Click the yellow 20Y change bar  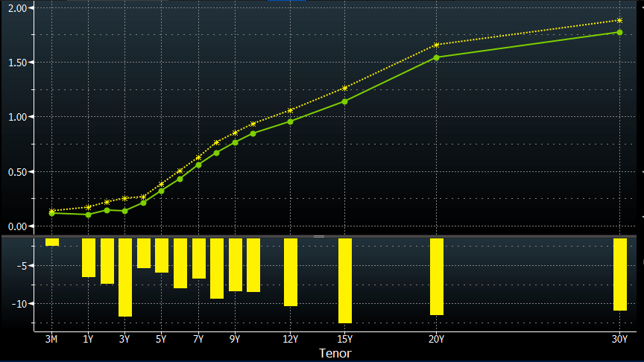coord(437,276)
